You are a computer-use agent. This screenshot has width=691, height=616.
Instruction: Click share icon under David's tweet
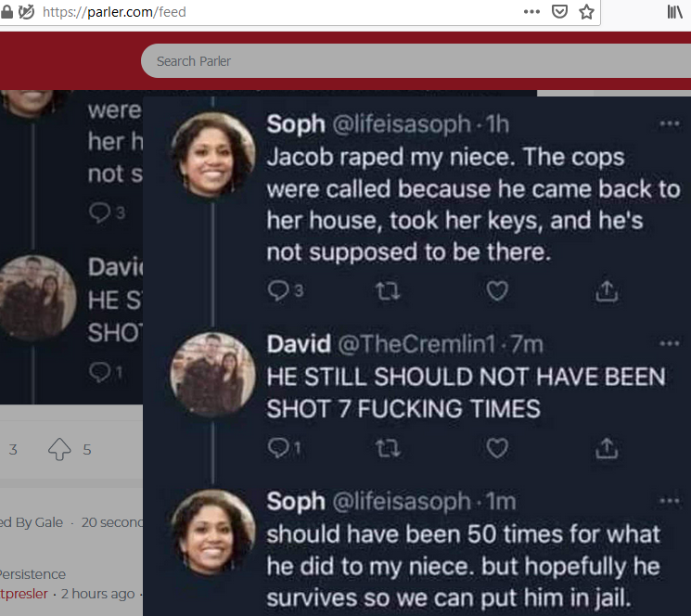coord(606,448)
